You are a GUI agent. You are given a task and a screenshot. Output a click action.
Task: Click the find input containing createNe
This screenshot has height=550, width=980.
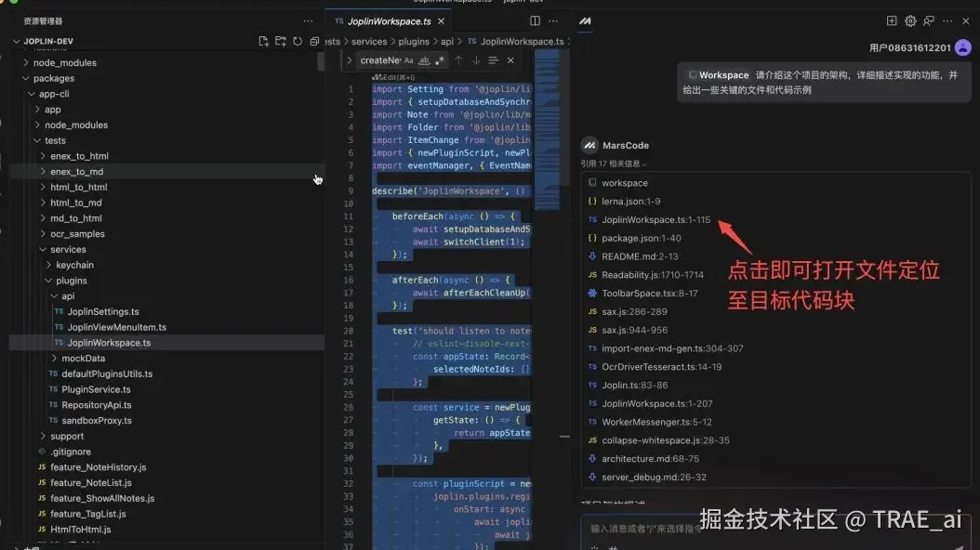380,60
